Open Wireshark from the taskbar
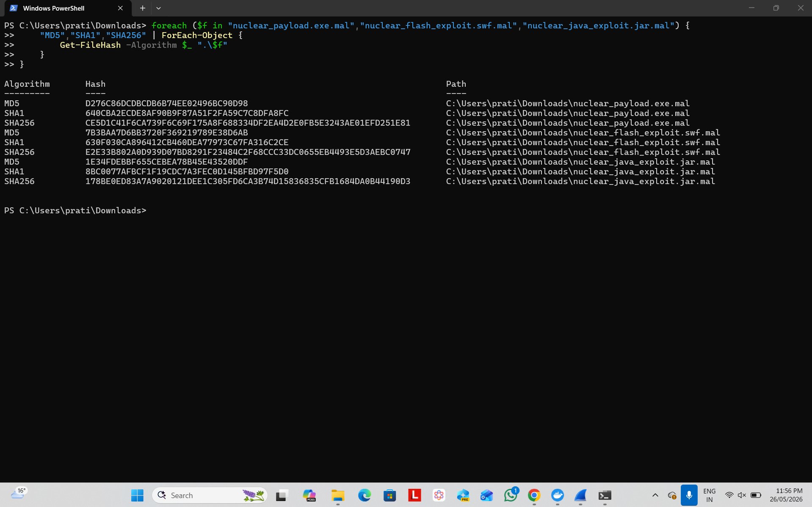This screenshot has width=812, height=507. [580, 495]
